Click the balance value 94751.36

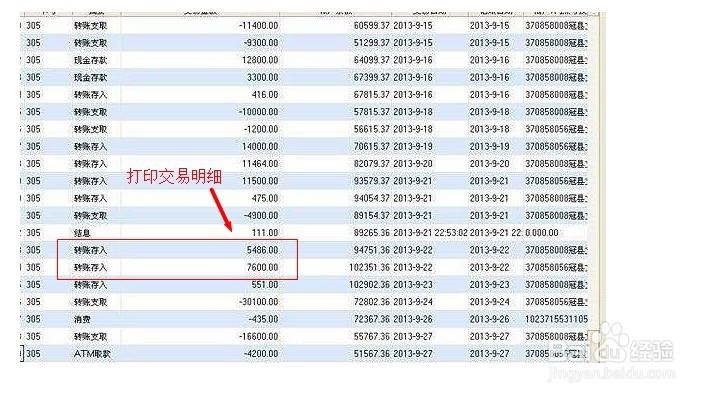pyautogui.click(x=372, y=250)
